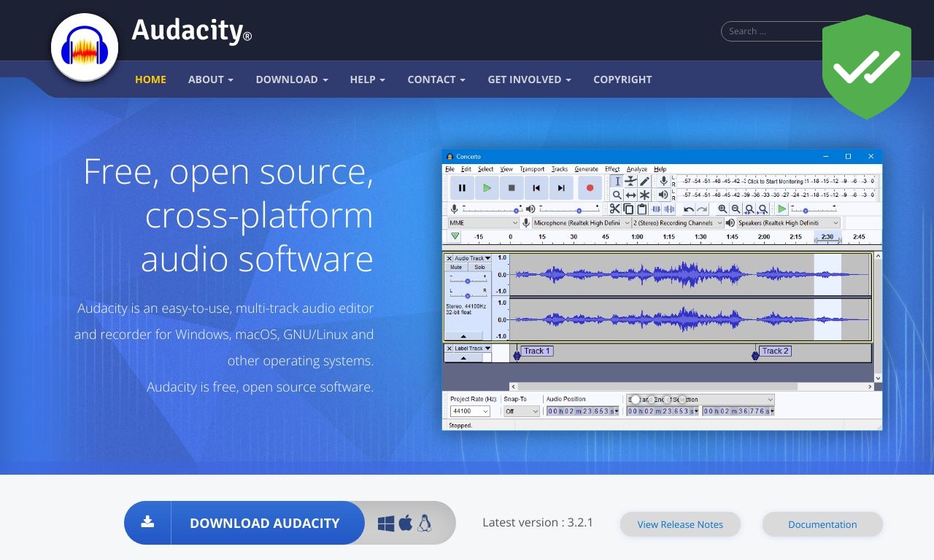Go to the HOME navigation link
Screen dimensions: 934x560
pos(150,79)
